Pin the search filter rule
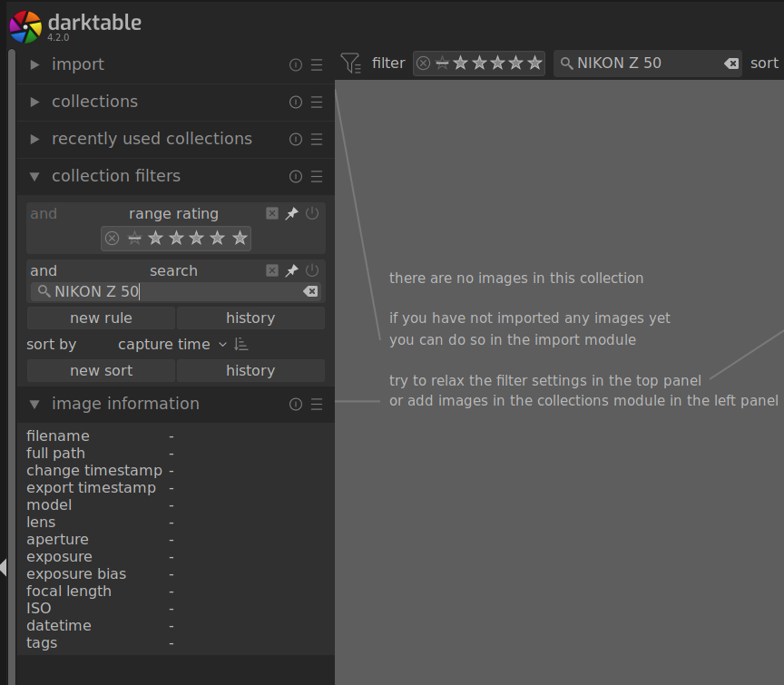The image size is (784, 685). (x=291, y=270)
